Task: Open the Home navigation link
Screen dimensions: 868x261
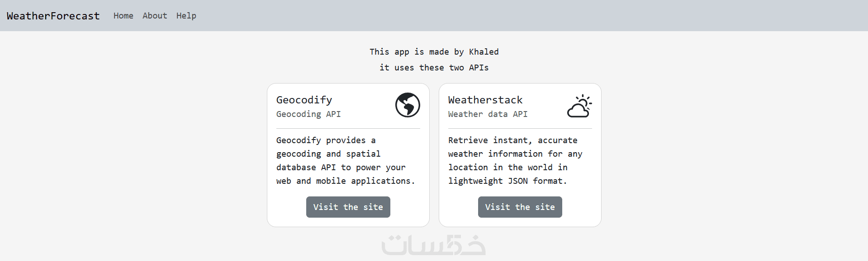Action: (x=123, y=16)
